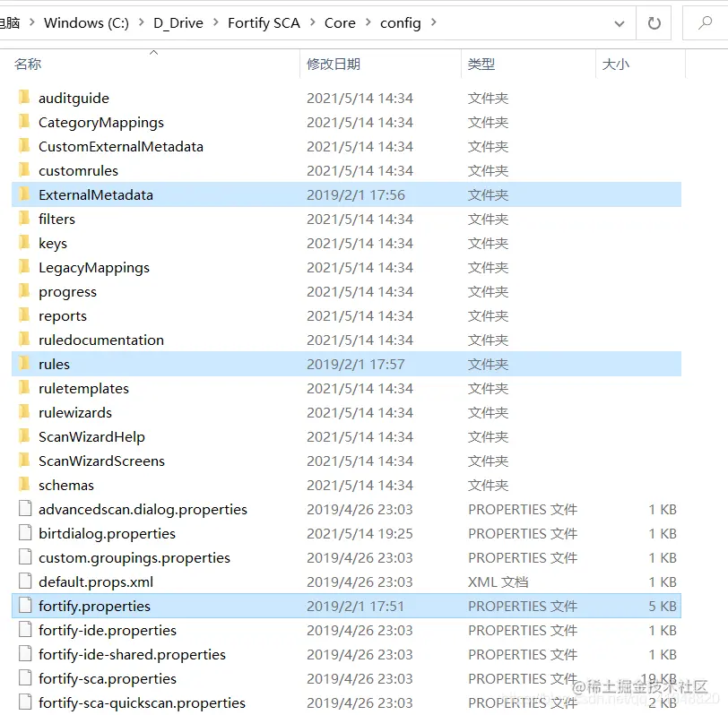Go to Windows (C:) in breadcrumb
The width and height of the screenshot is (728, 715).
86,22
